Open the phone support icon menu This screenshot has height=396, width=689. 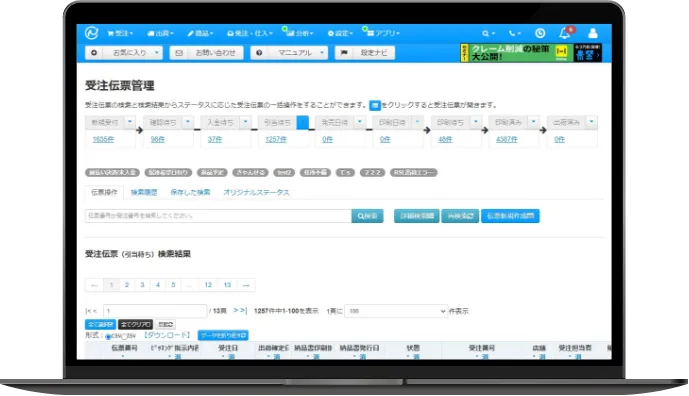pos(515,33)
